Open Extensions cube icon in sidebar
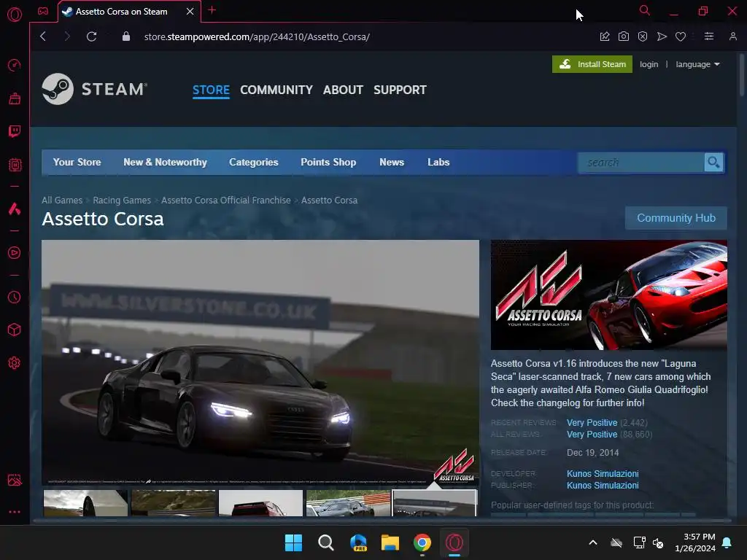This screenshot has width=747, height=560. coord(15,330)
